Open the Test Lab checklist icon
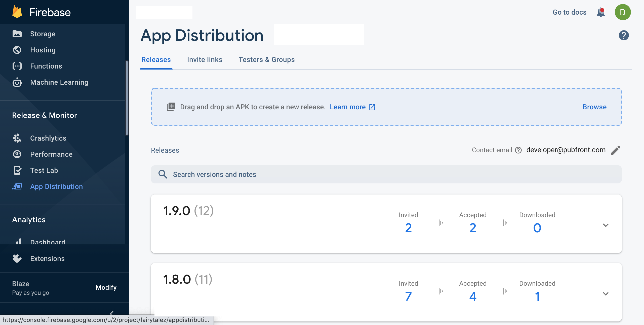644x325 pixels. pos(17,170)
